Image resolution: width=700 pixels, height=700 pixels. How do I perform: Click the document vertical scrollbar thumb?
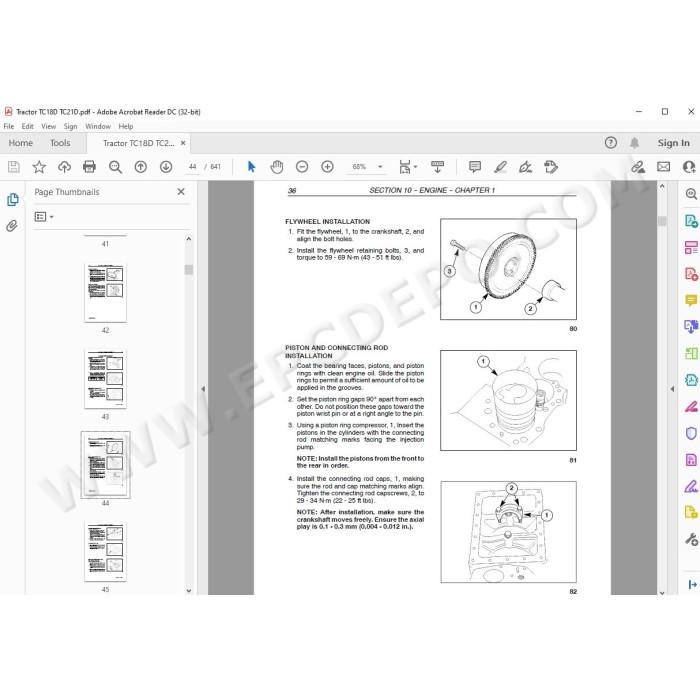[662, 221]
